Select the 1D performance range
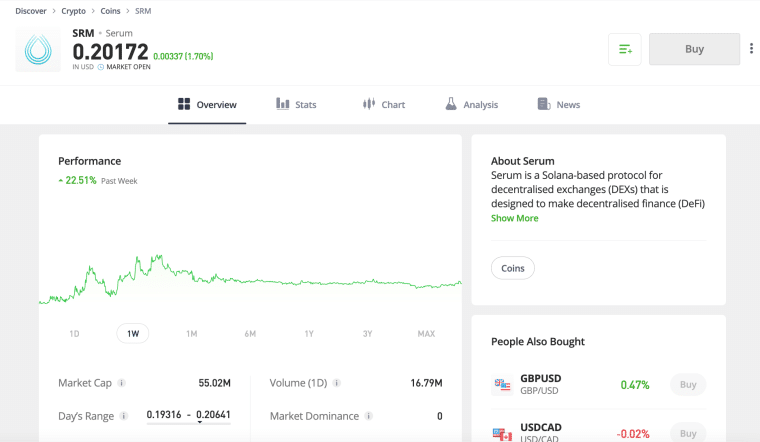Screen dimensions: 760x442 tap(74, 333)
